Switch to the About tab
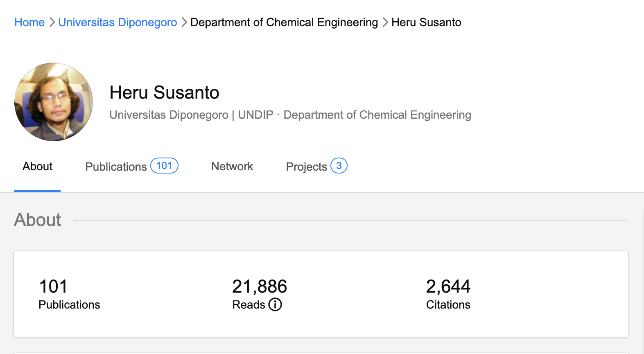The width and height of the screenshot is (644, 354). (38, 167)
